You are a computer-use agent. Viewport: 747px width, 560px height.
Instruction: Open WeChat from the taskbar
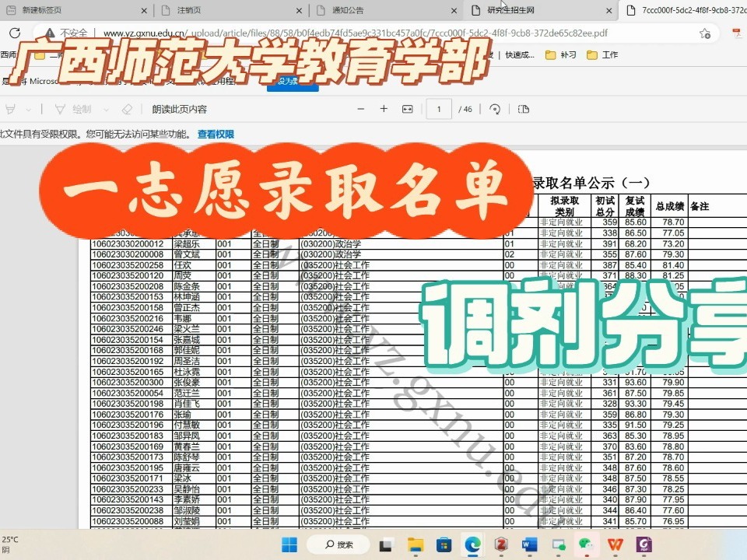point(587,544)
